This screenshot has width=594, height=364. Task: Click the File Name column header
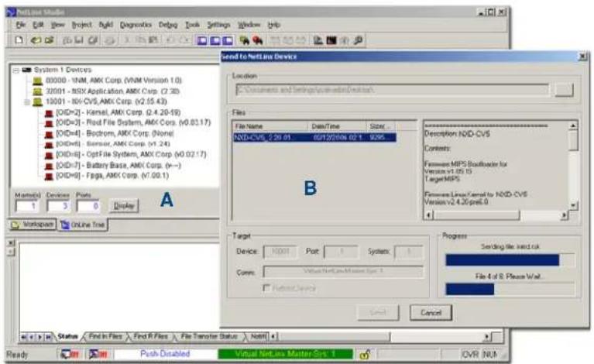(270, 126)
